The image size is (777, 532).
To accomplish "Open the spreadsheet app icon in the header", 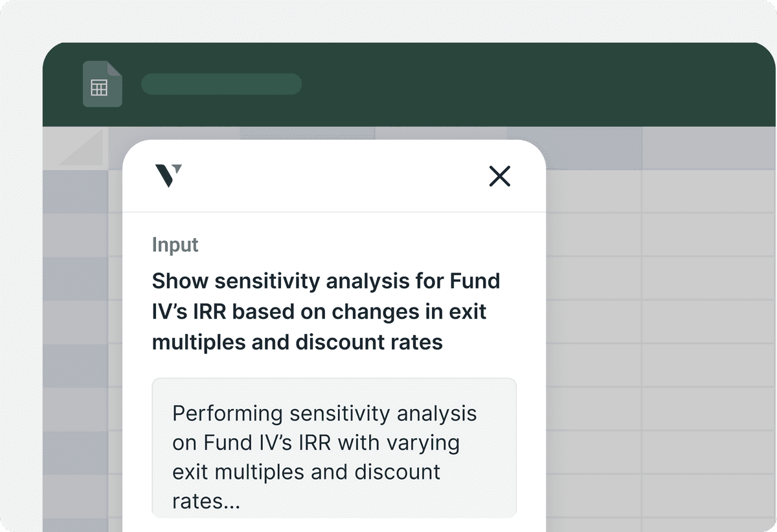I will click(x=102, y=83).
